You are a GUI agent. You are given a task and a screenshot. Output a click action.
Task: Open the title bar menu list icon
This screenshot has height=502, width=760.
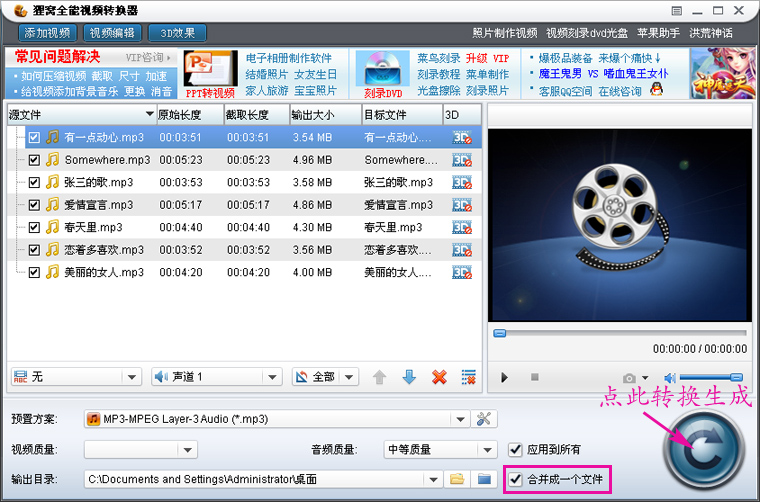677,11
